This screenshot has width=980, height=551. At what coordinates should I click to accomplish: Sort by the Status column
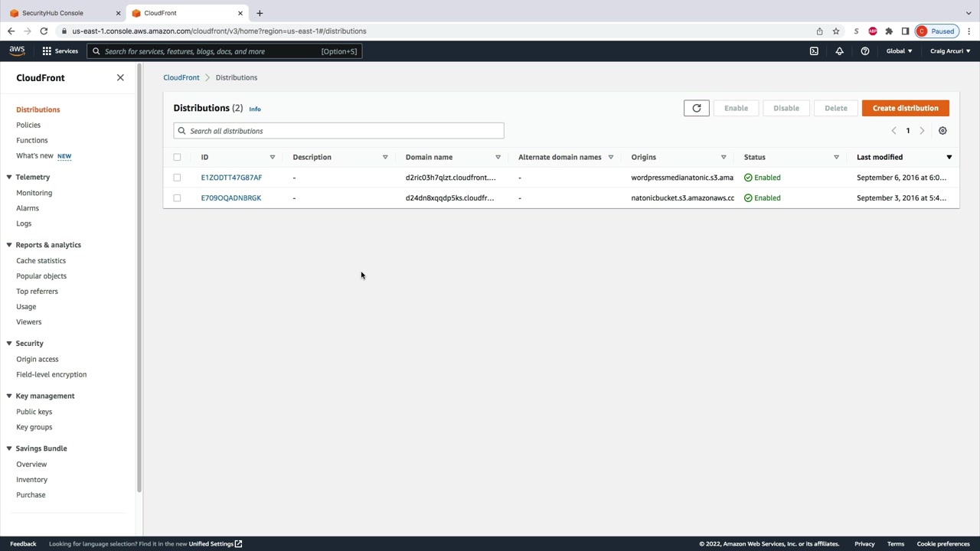point(836,157)
